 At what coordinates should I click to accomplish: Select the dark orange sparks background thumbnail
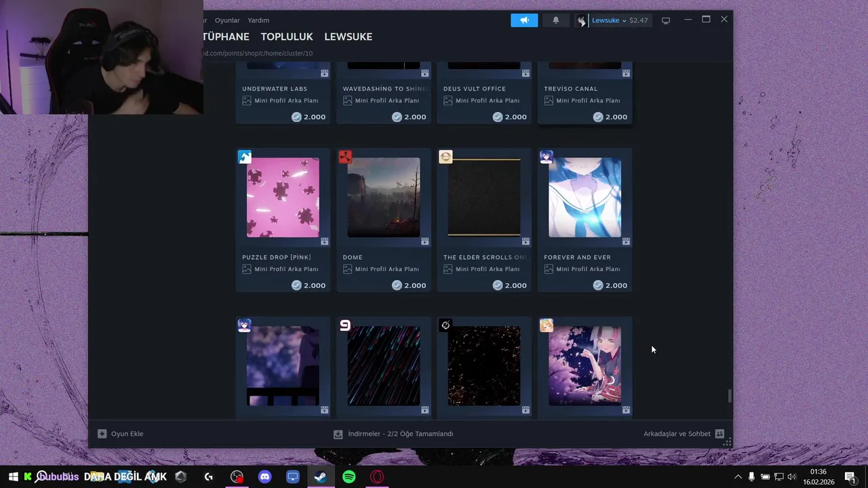tap(484, 366)
